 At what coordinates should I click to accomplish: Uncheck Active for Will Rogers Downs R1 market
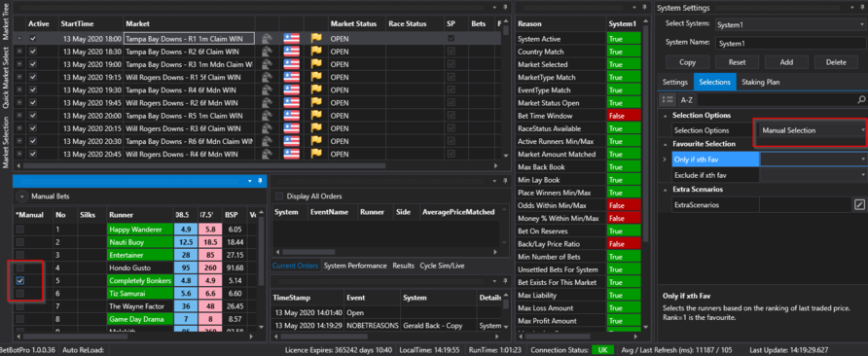(x=33, y=77)
